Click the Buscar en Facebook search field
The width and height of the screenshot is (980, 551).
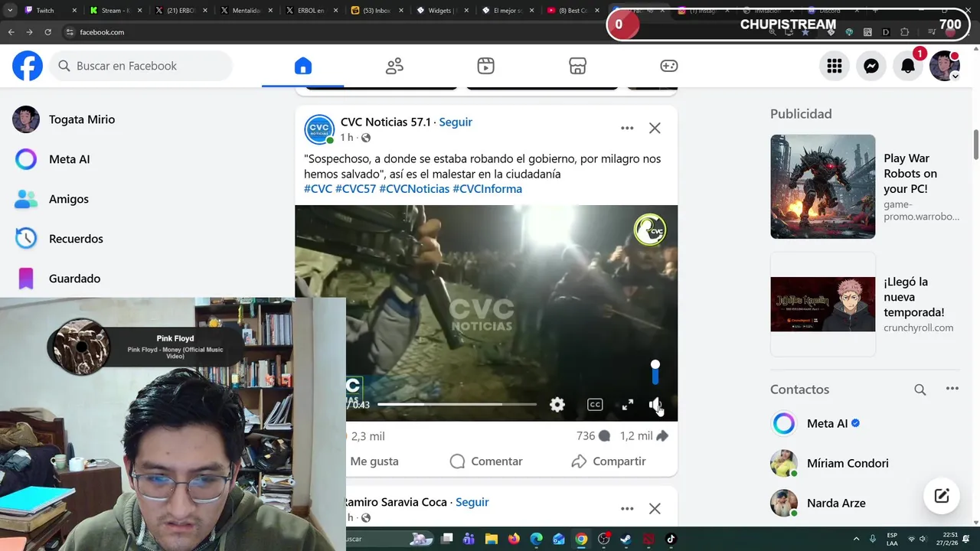point(142,66)
